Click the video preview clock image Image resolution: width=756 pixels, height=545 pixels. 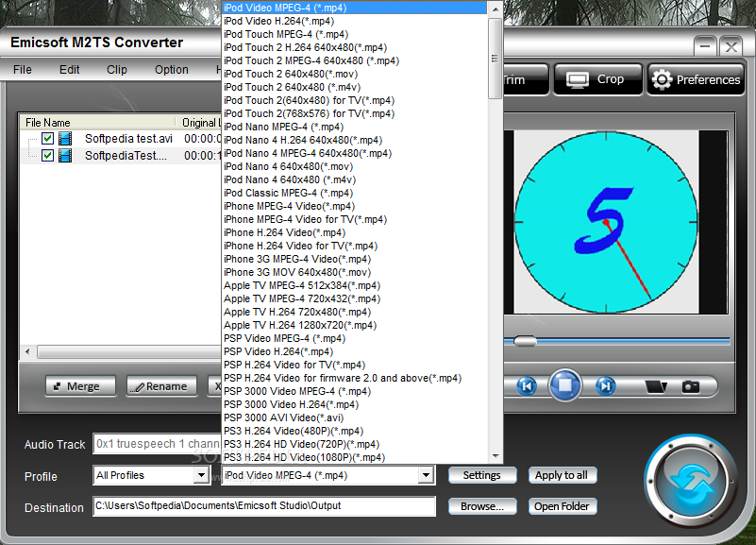point(606,222)
